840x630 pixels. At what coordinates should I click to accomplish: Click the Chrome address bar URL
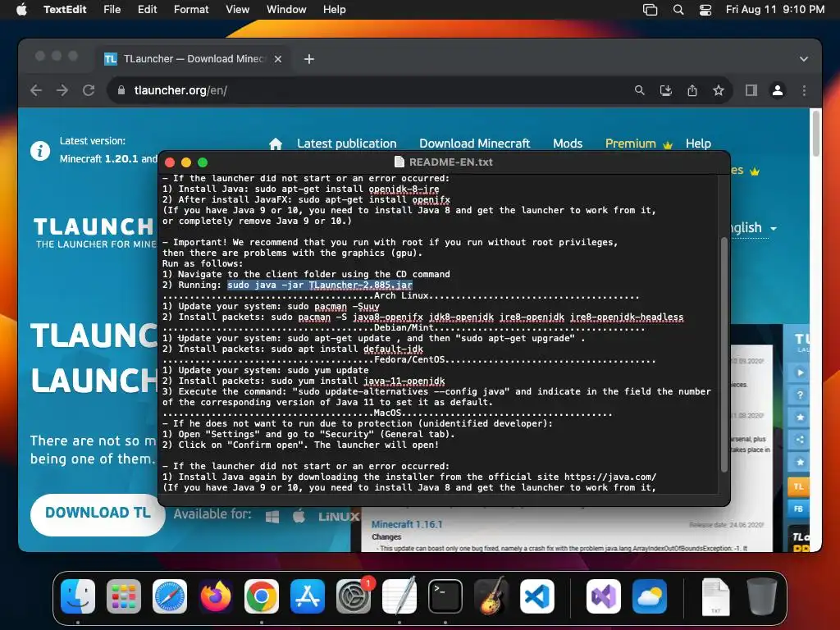click(x=180, y=90)
